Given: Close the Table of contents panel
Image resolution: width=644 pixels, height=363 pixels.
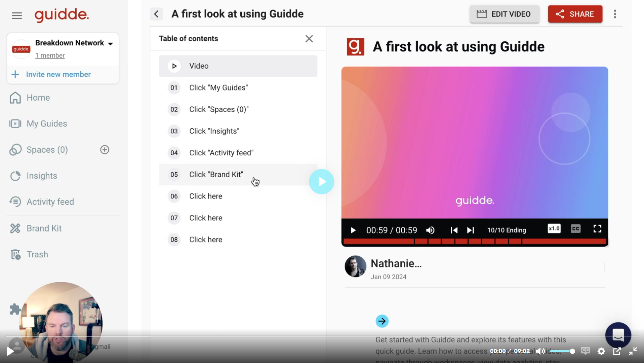Looking at the screenshot, I should 309,39.
